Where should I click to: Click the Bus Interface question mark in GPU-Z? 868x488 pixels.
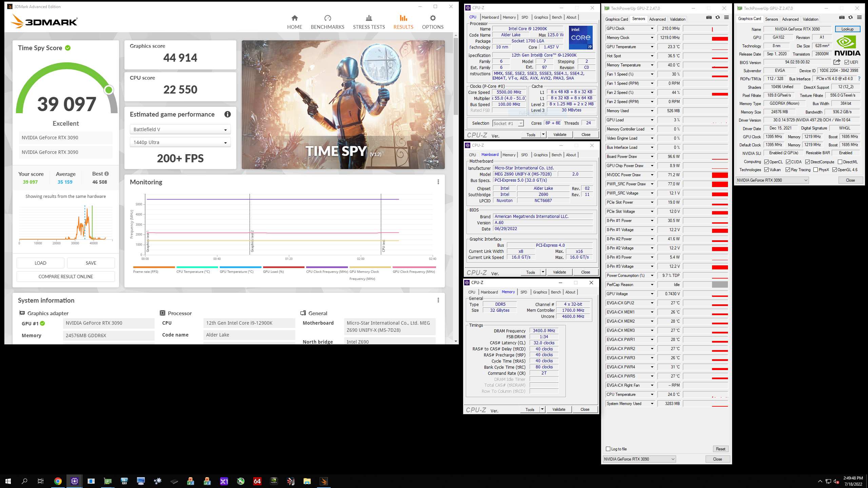859,79
